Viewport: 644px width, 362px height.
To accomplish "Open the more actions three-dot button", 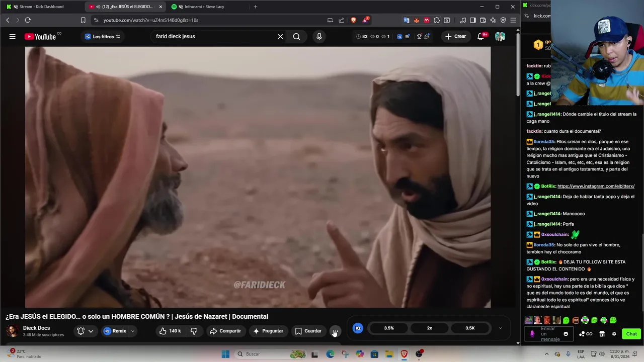I will pyautogui.click(x=335, y=331).
